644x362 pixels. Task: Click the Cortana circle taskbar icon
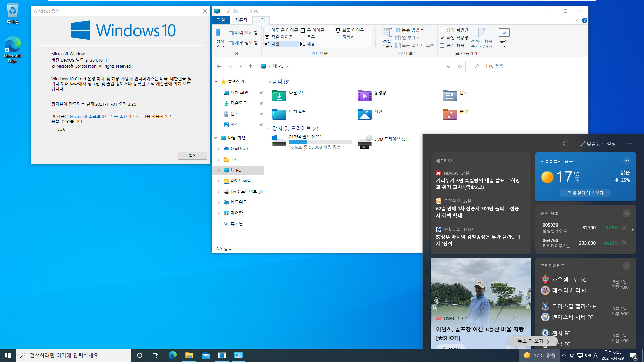pyautogui.click(x=140, y=355)
